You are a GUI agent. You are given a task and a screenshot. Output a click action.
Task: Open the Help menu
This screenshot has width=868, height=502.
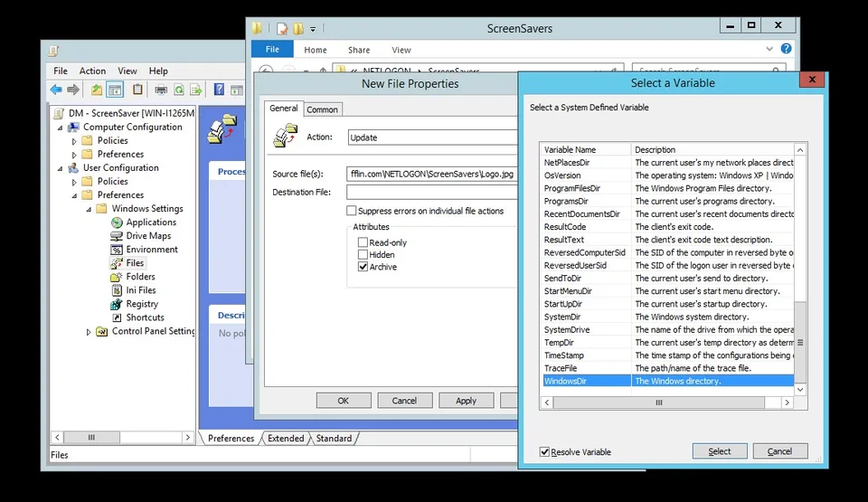158,71
